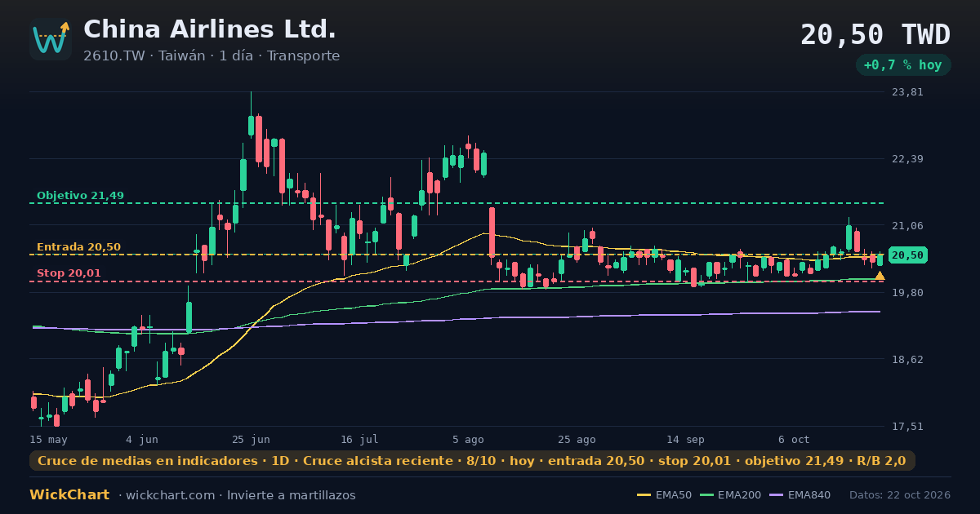Click the +0,7 % hoy change badge
The image size is (980, 514).
pyautogui.click(x=903, y=65)
